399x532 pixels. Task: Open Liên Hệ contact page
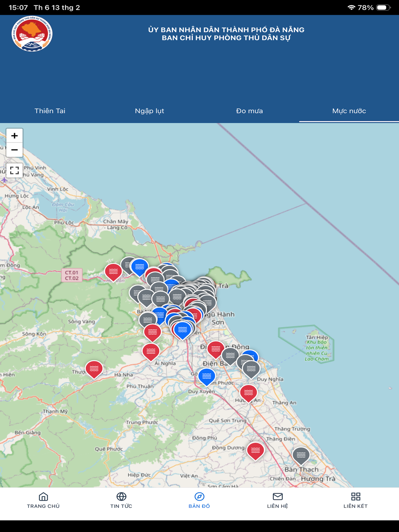coord(278,500)
